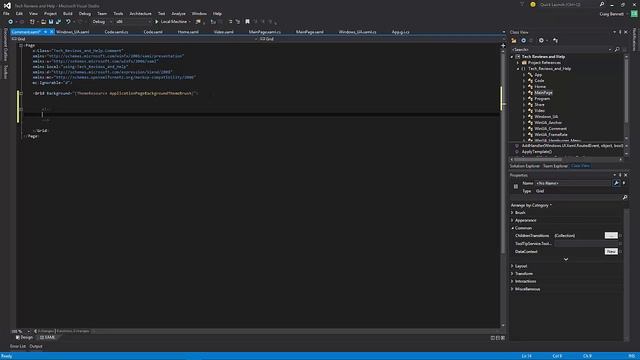
Task: Start debugging with the green play arrow
Action: [156, 22]
